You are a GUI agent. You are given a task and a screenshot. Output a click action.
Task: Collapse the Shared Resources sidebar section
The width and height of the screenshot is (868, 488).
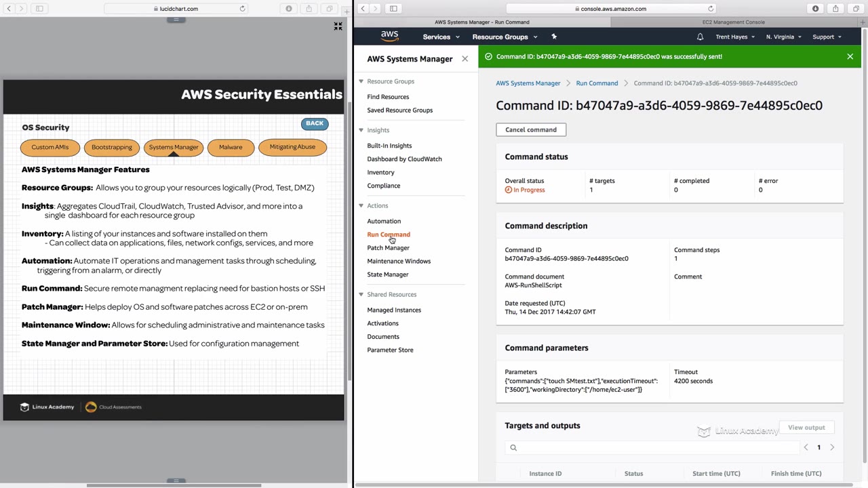(x=361, y=294)
